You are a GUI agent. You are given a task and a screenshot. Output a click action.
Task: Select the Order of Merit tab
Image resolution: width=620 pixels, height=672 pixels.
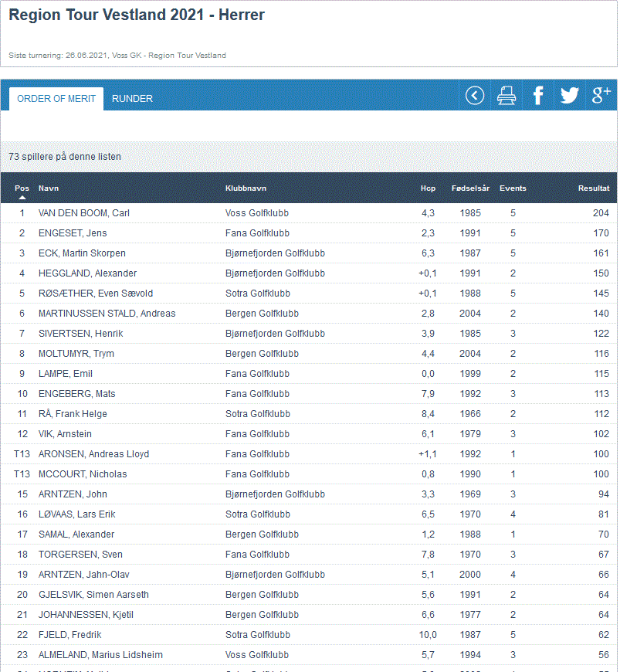[56, 99]
